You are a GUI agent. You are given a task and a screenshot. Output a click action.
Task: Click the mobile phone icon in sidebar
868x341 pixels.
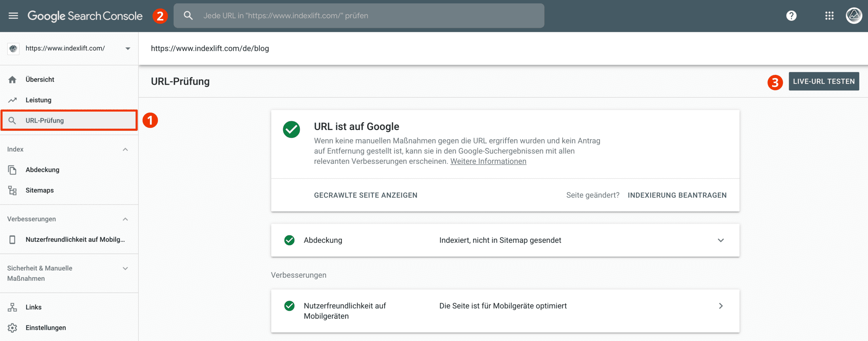pos(12,240)
